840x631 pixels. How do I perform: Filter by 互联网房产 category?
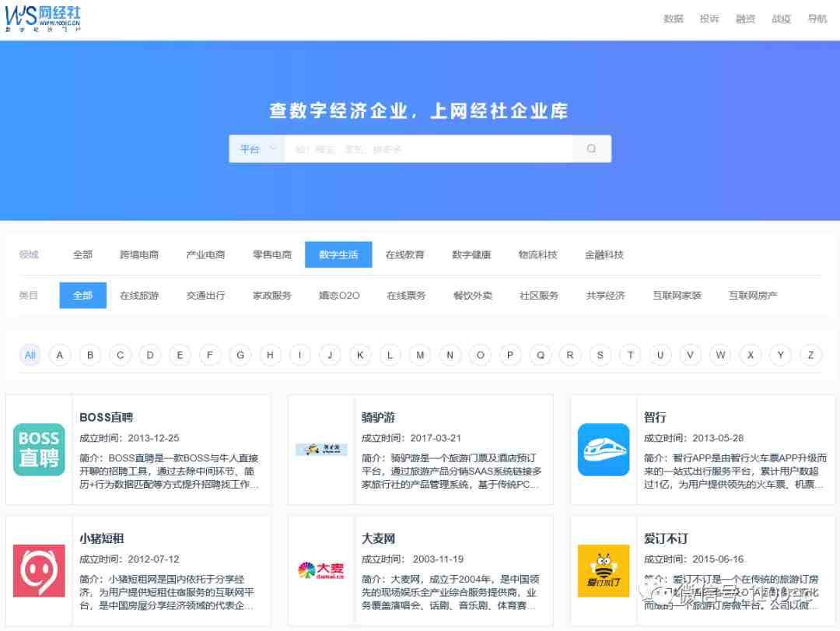(753, 296)
